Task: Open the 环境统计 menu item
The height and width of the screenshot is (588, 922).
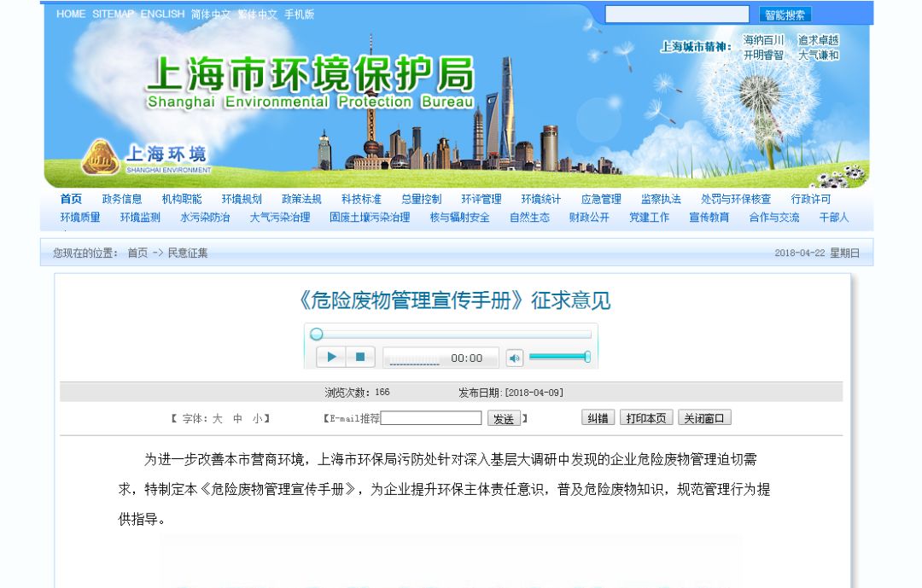Action: tap(541, 199)
